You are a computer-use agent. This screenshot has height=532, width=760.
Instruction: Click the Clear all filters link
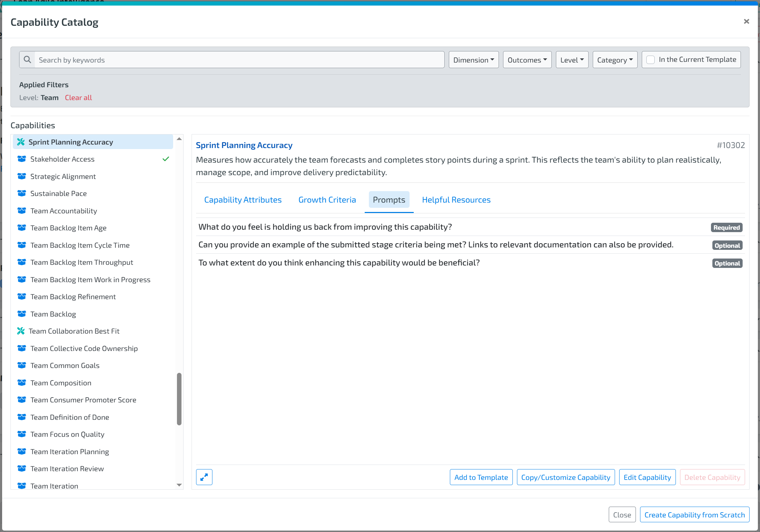pos(78,98)
